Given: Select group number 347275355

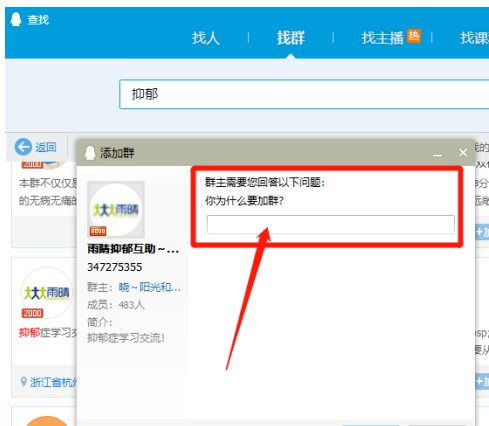Looking at the screenshot, I should tap(115, 267).
